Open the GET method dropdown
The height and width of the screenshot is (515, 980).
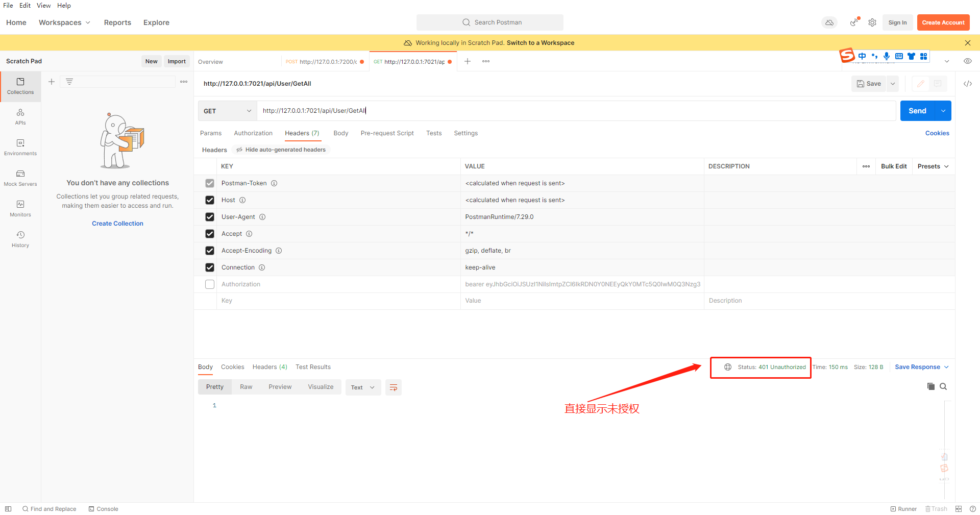point(228,111)
